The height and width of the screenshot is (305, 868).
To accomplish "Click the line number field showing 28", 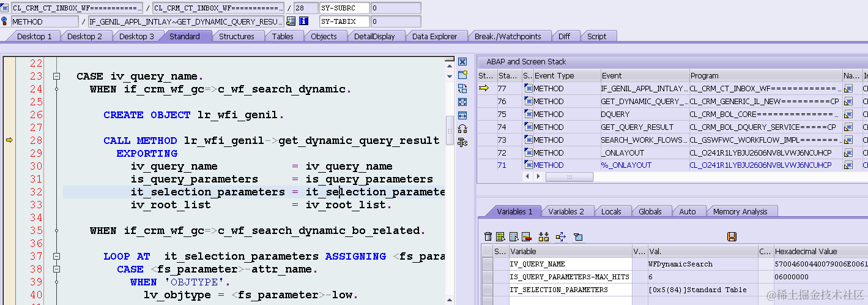I will point(305,8).
